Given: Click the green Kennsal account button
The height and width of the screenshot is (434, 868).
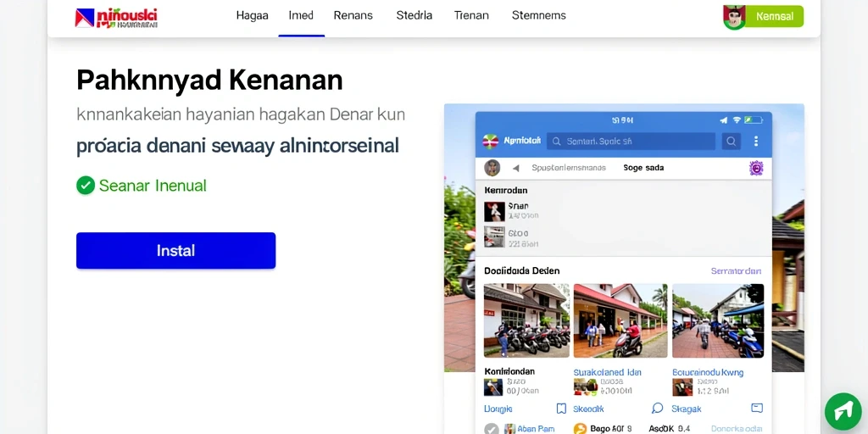Looking at the screenshot, I should tap(774, 17).
